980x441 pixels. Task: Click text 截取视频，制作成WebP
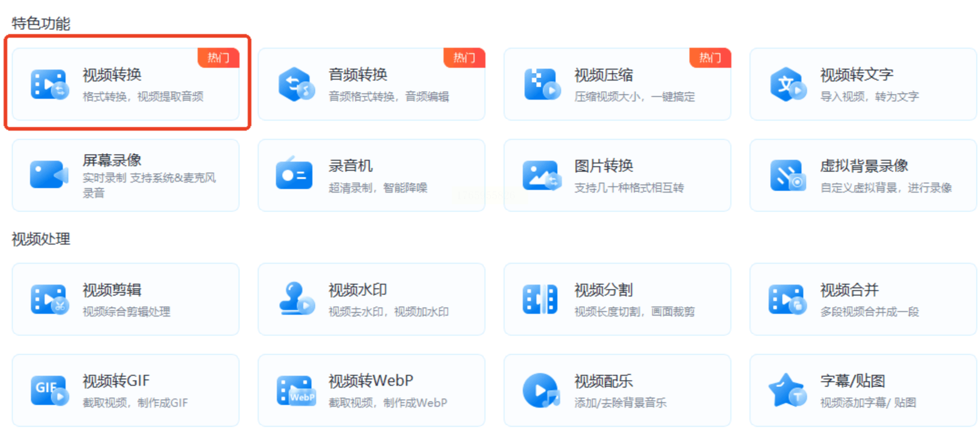(388, 403)
